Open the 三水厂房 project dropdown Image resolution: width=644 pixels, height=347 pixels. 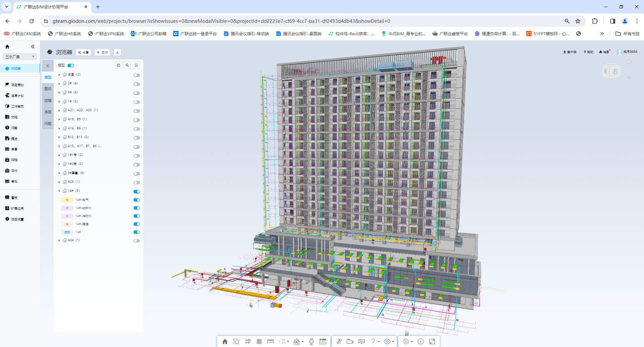click(19, 57)
